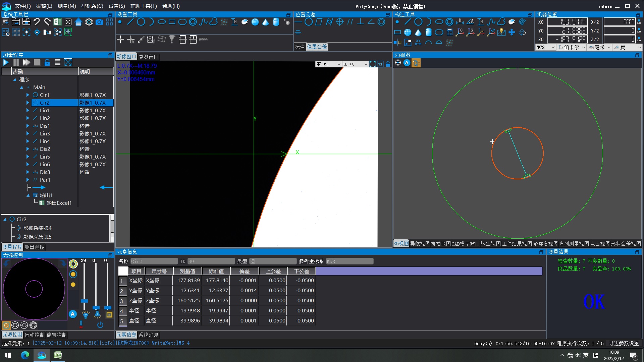644x362 pixels.
Task: Open the settings gear in system toolbar
Action: point(89,22)
